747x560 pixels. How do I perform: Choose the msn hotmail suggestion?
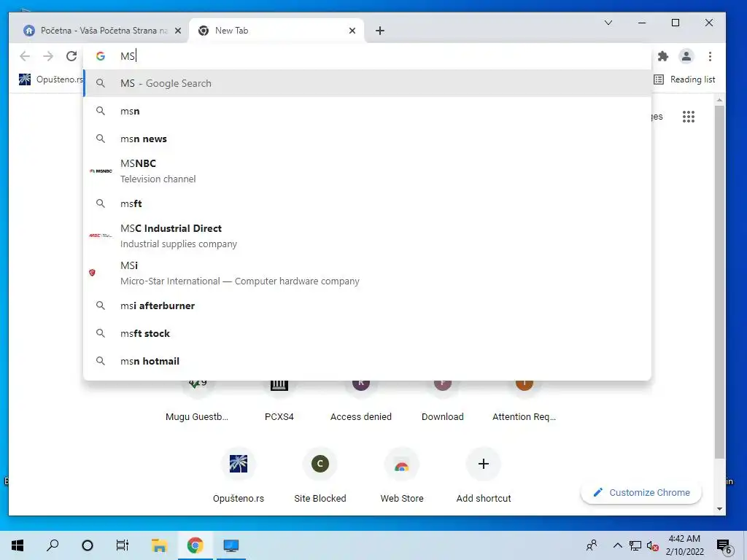coord(367,361)
